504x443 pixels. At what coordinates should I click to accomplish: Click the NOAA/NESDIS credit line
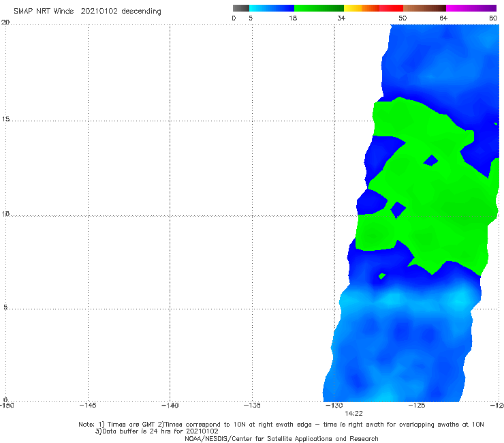[281, 438]
